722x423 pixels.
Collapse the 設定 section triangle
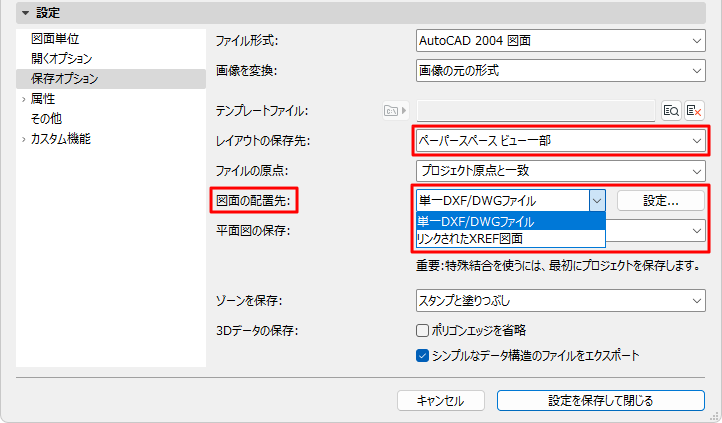coord(25,13)
